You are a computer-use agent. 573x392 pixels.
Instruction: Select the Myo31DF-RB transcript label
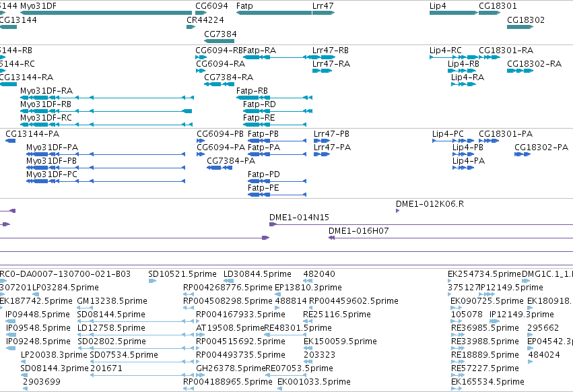[x=46, y=104]
